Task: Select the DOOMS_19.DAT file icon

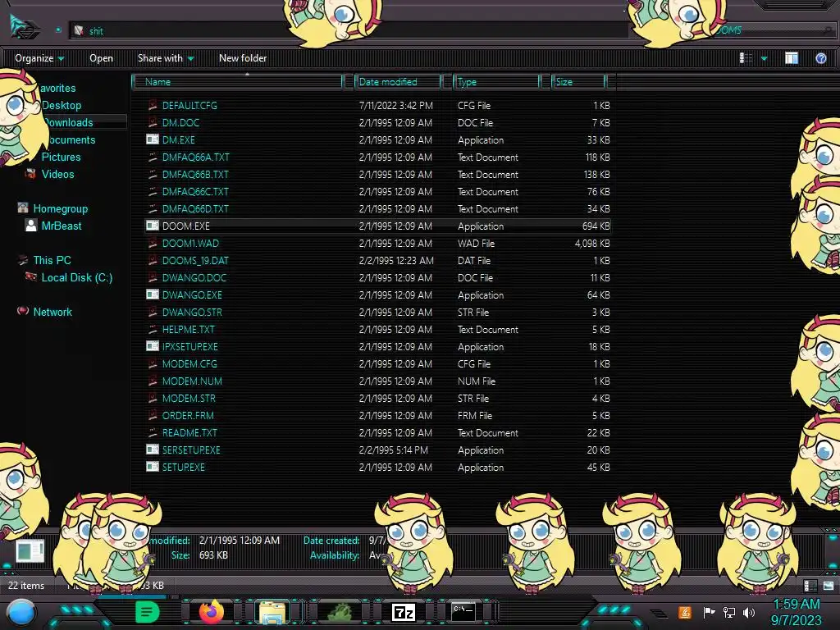Action: pyautogui.click(x=153, y=260)
